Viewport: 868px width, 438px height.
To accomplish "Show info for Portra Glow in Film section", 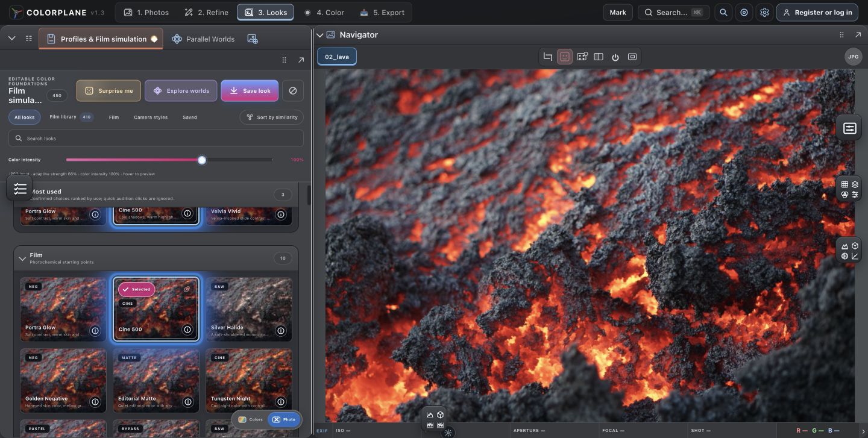I will tap(95, 331).
